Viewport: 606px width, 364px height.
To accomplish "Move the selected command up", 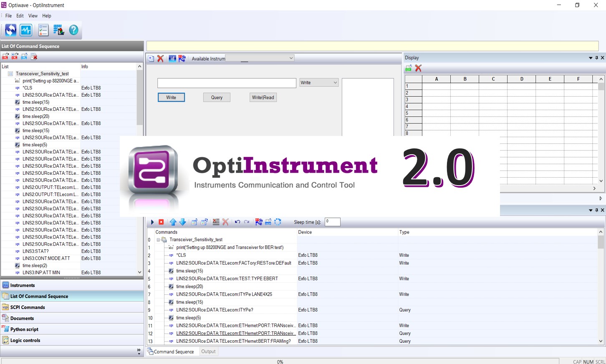I will tap(173, 222).
